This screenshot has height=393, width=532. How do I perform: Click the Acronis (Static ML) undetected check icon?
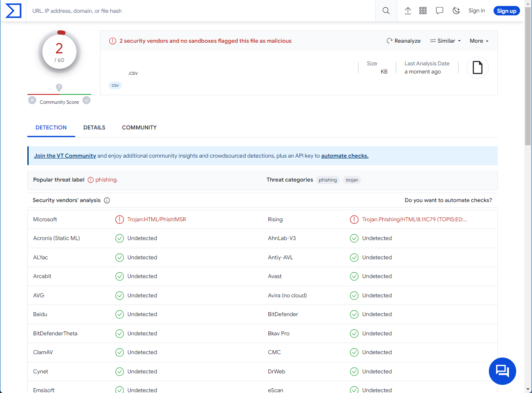pos(120,238)
